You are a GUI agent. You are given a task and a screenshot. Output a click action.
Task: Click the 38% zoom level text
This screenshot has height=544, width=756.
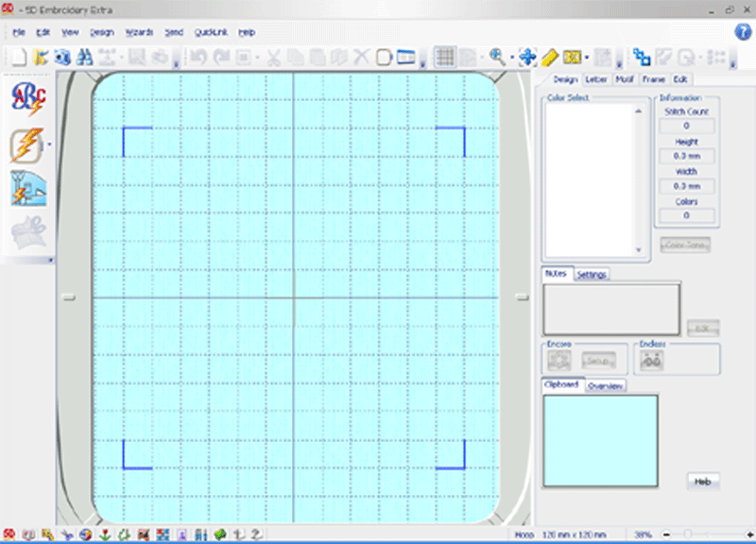pos(643,535)
